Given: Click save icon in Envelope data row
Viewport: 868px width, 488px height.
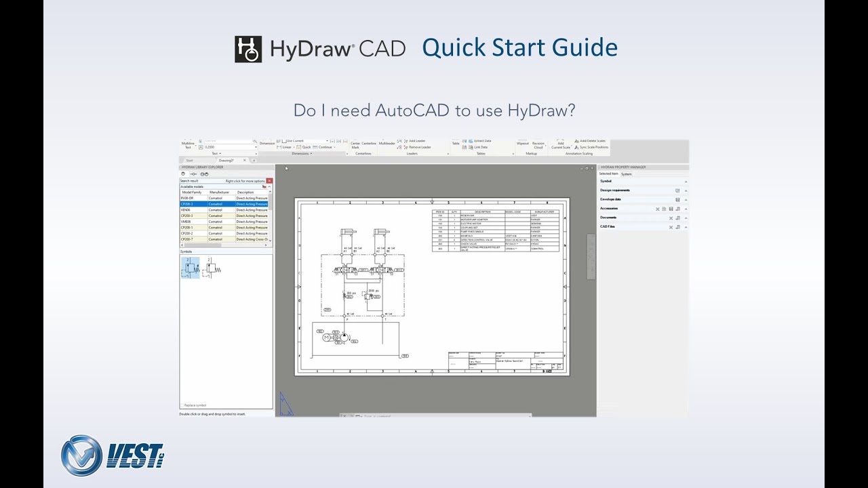Looking at the screenshot, I should tap(677, 199).
